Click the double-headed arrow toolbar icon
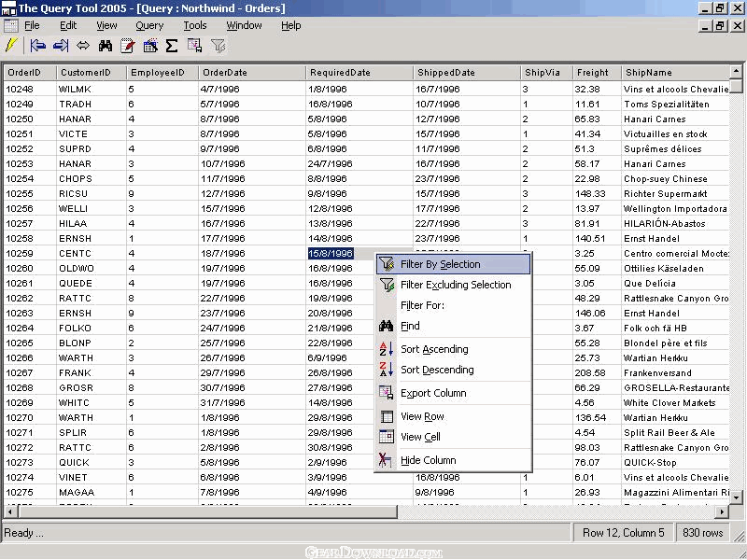The width and height of the screenshot is (747, 560). point(83,46)
